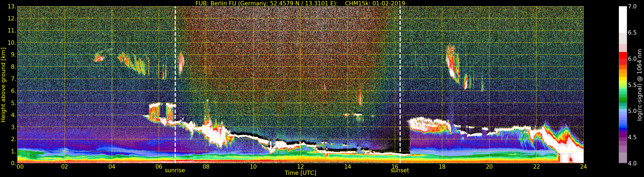Click the '02' time axis tick
This screenshot has width=644, height=177.
(65, 167)
